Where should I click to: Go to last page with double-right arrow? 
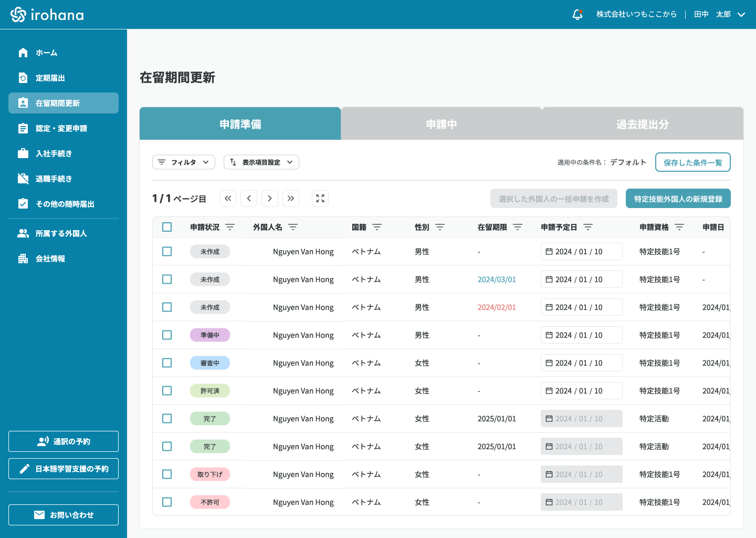(x=291, y=199)
